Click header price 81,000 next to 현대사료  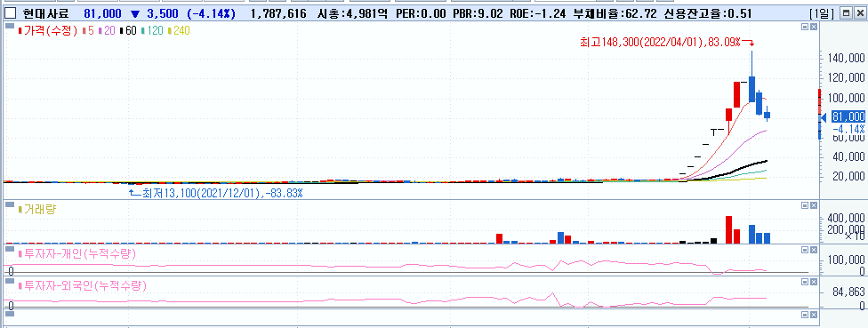click(102, 13)
